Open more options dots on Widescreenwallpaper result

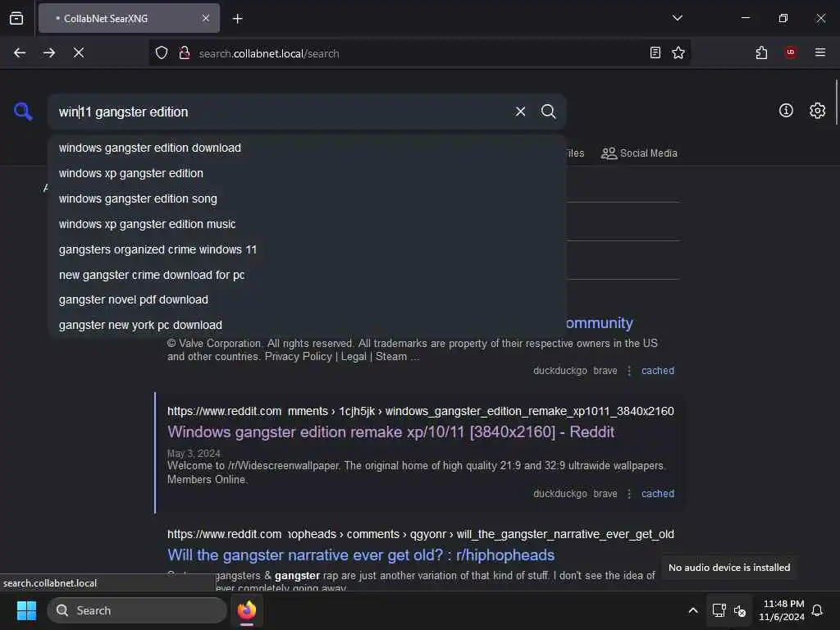(629, 494)
